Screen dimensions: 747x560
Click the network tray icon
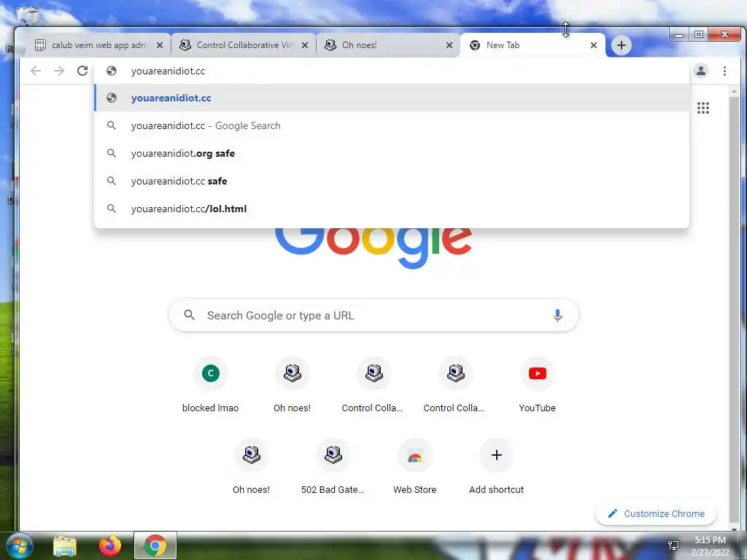tap(673, 545)
